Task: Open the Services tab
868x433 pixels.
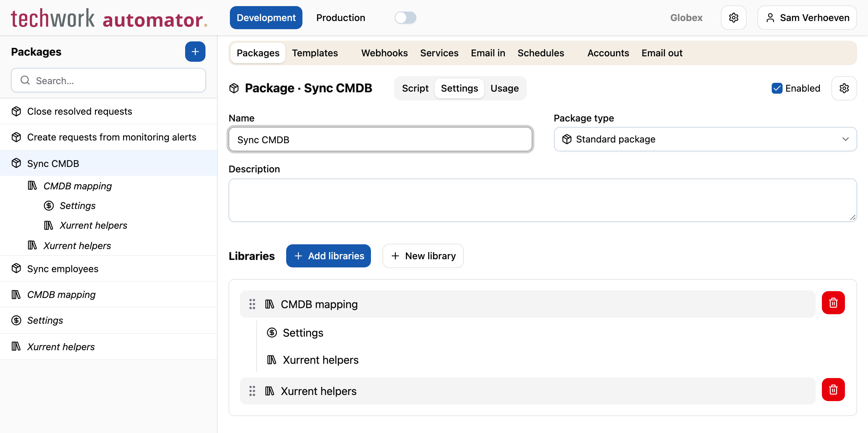Action: point(439,53)
